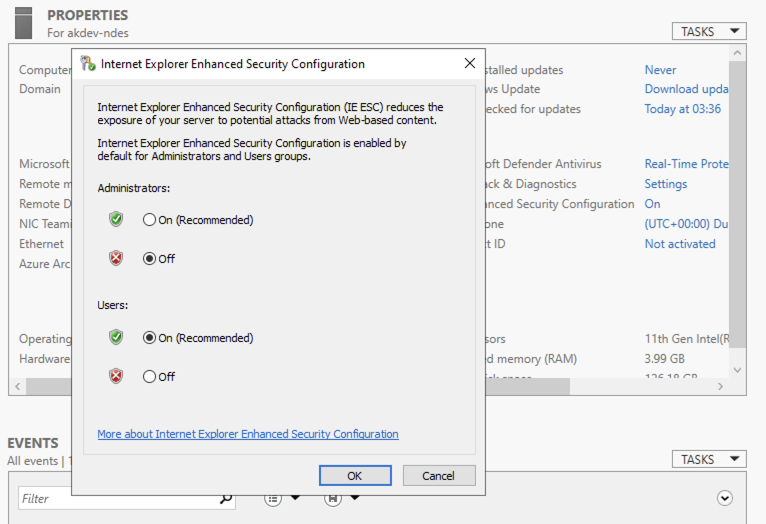
Task: Click the Not activated product ID link
Action: [680, 244]
